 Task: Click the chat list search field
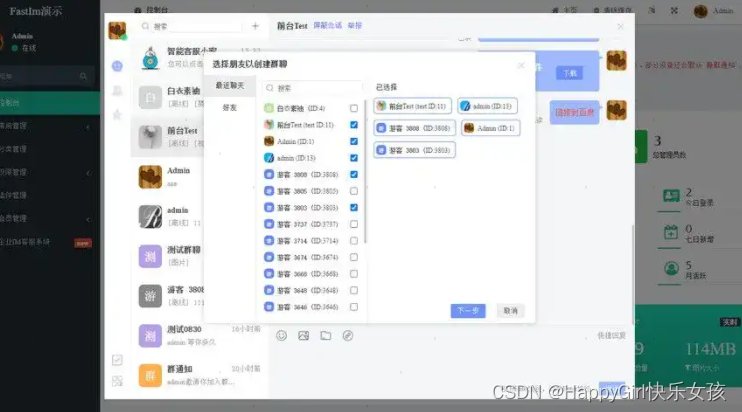click(x=192, y=26)
